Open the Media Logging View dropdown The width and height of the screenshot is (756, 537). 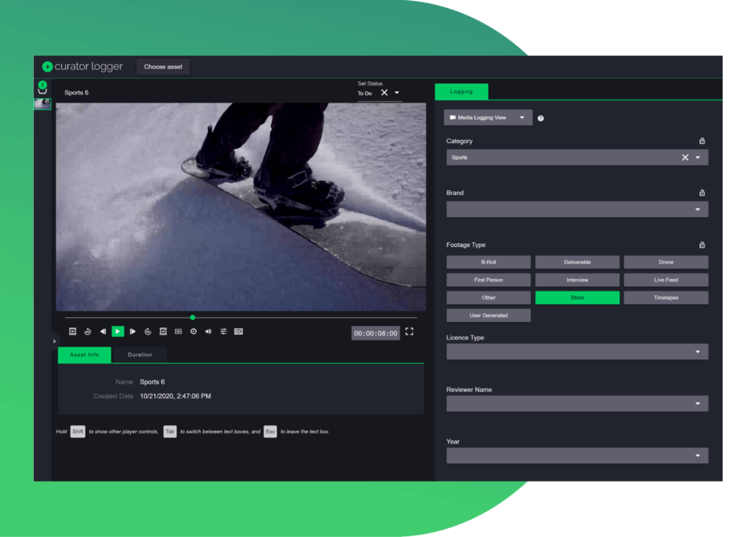[x=487, y=117]
